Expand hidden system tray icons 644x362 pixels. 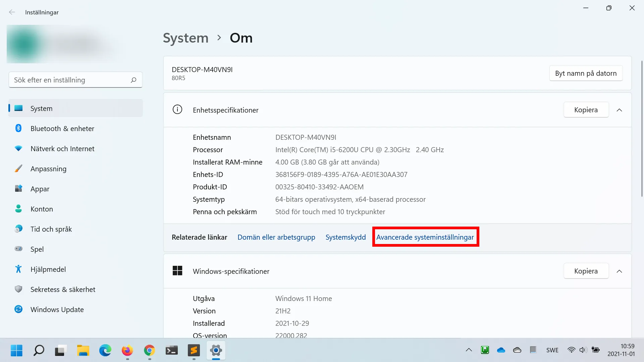(469, 350)
